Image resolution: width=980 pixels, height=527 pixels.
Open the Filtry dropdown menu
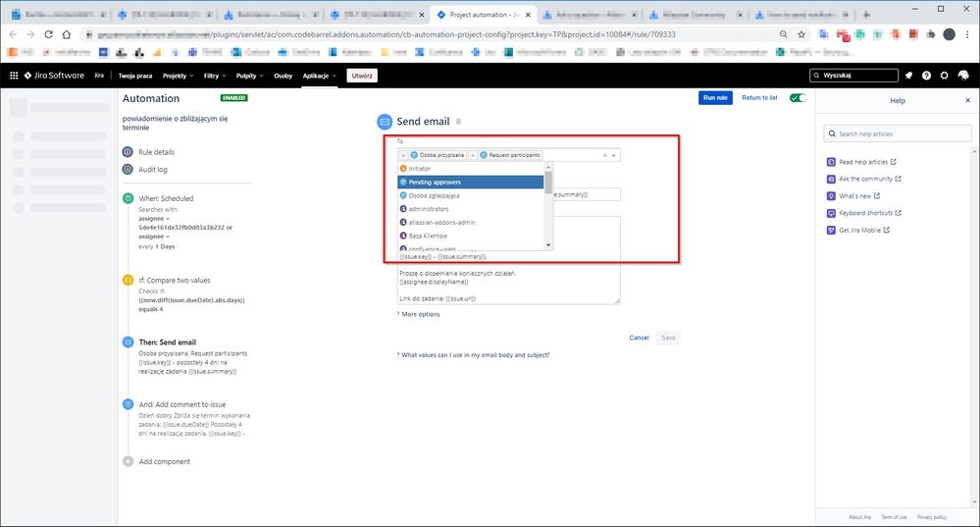(x=215, y=76)
